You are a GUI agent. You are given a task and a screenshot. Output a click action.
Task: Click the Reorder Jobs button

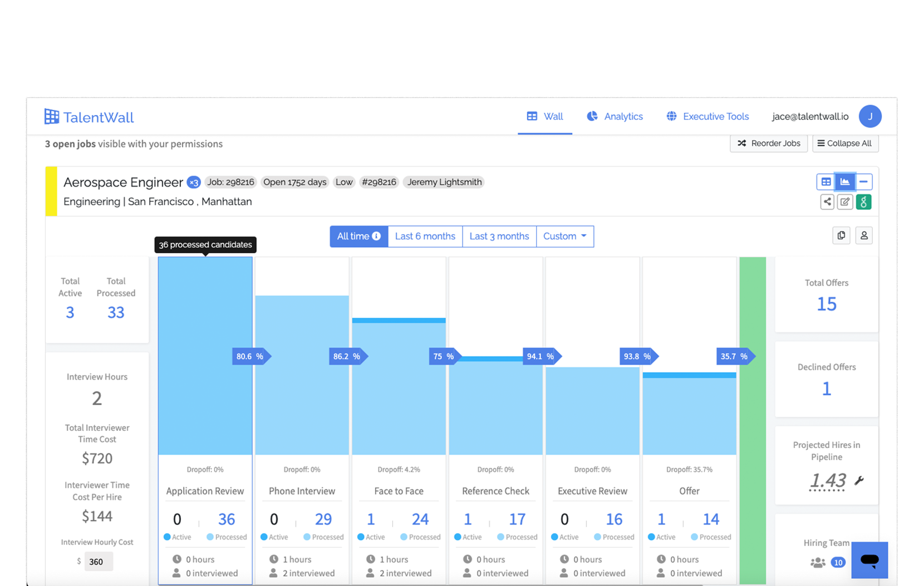[x=768, y=144]
